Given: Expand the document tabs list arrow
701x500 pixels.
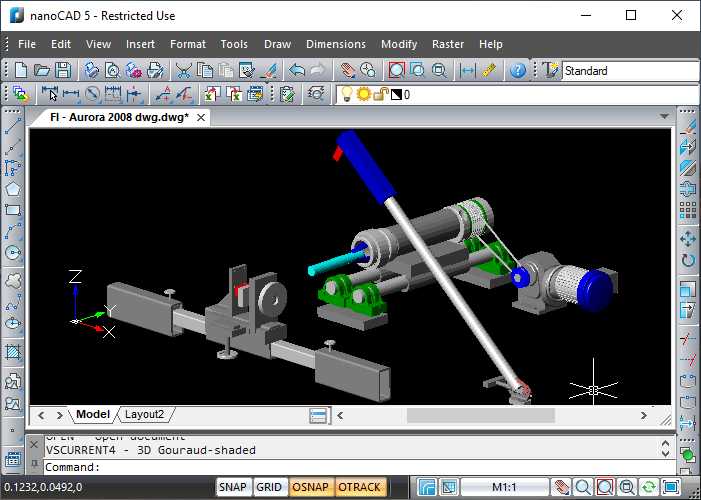Looking at the screenshot, I should 664,117.
